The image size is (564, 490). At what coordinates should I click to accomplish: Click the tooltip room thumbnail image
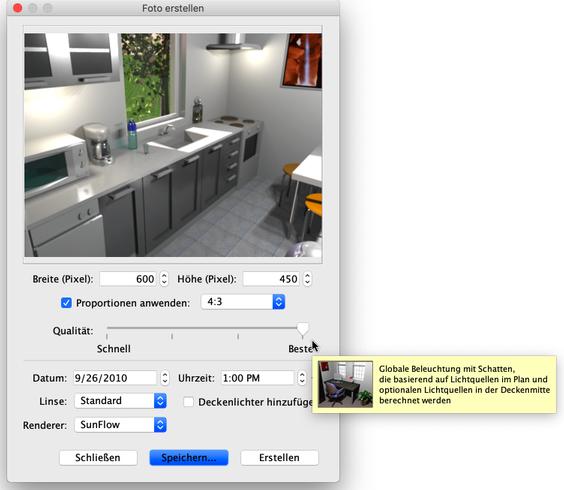(345, 384)
